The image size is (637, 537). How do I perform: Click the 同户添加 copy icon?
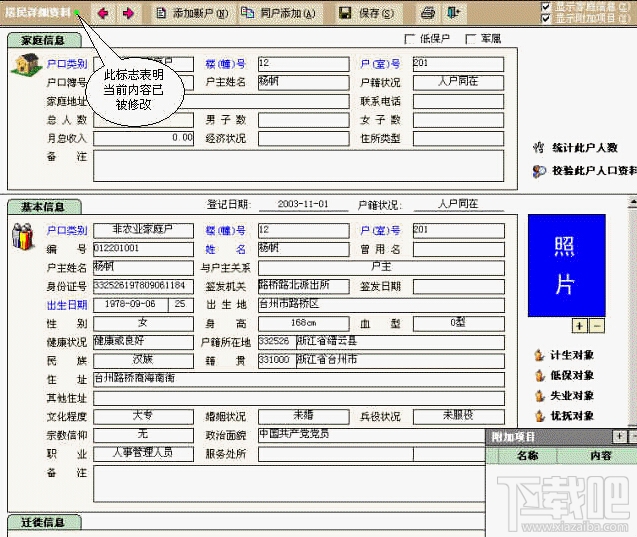pos(247,13)
